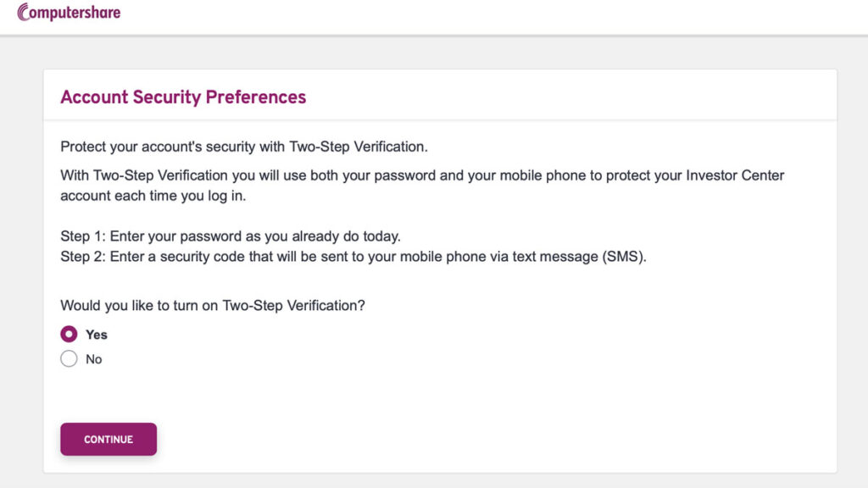868x488 pixels.
Task: Click the No option label text
Action: pos(93,359)
